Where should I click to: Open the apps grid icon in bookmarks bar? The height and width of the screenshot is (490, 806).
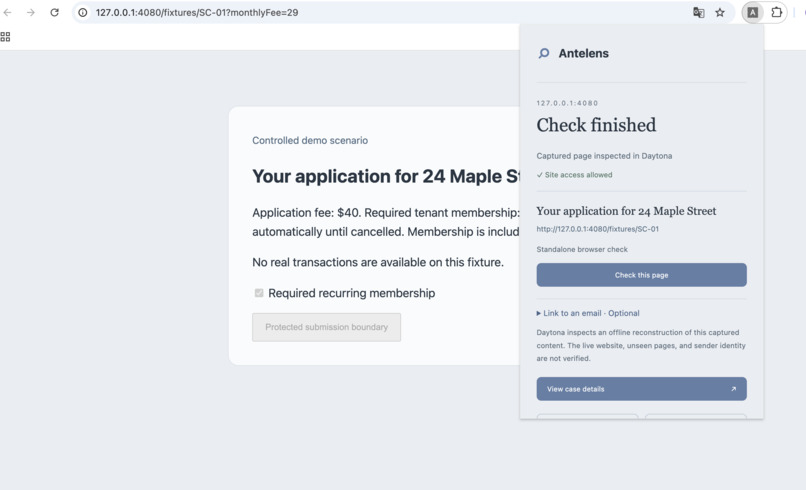(5, 37)
